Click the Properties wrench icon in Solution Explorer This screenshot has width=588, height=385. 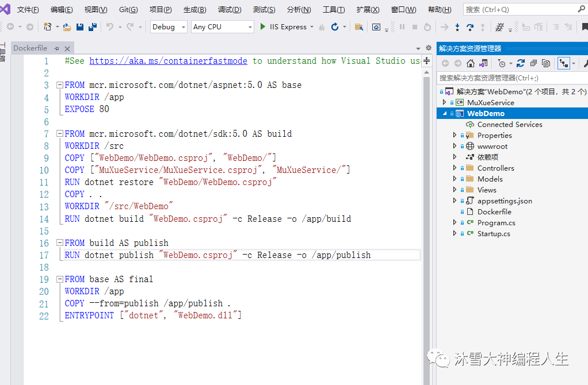click(x=585, y=64)
